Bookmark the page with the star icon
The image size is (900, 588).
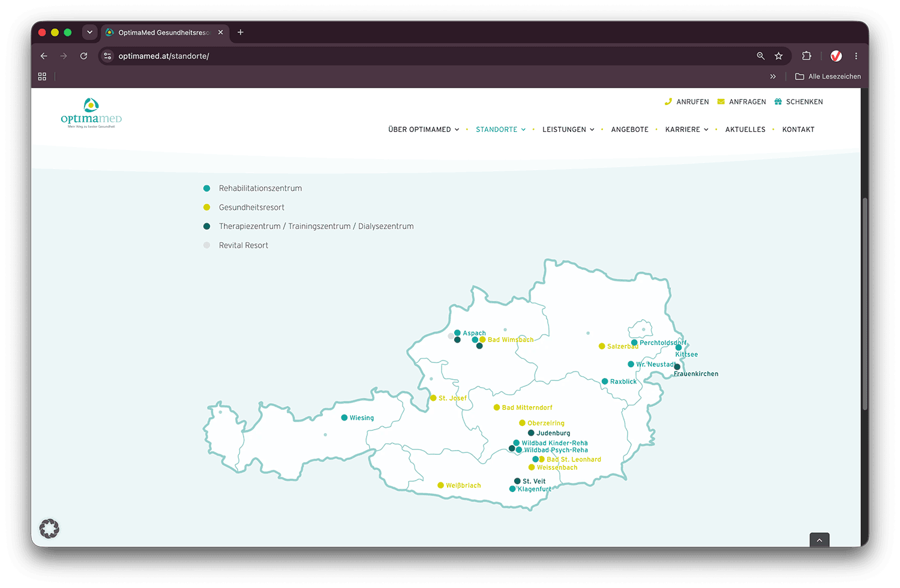pyautogui.click(x=778, y=56)
